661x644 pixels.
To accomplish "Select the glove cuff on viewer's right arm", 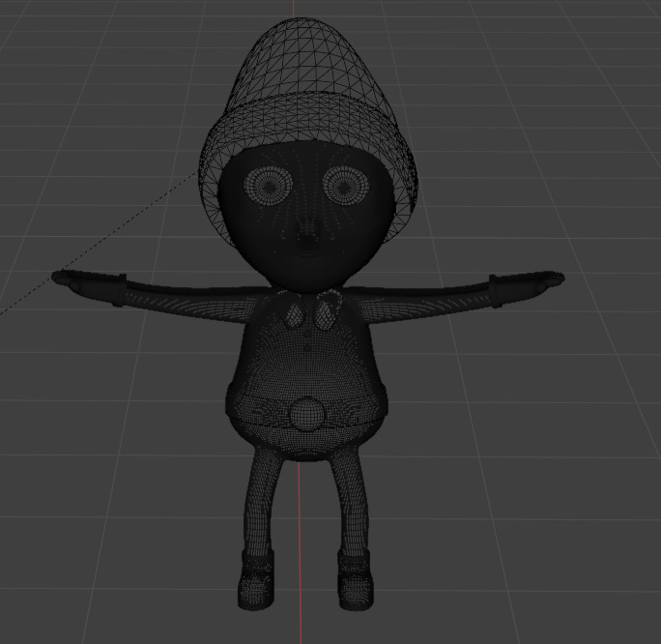I will 498,290.
